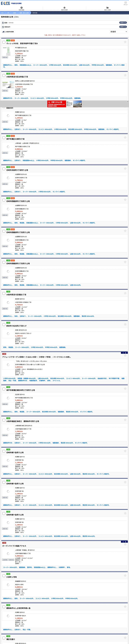Favorite オープンライブス福島アクセス with star icon

pos(125,544)
